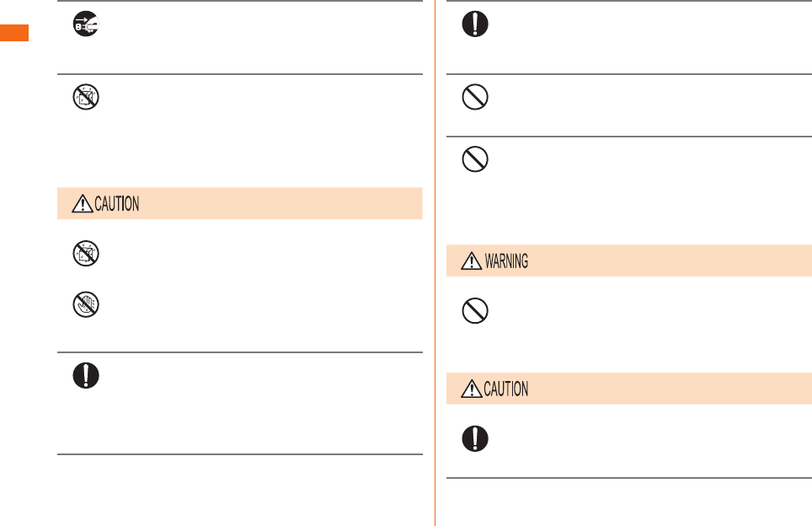Click the triangle alert icon beside WARNING
Screen dimensions: 812x526
pyautogui.click(x=471, y=261)
